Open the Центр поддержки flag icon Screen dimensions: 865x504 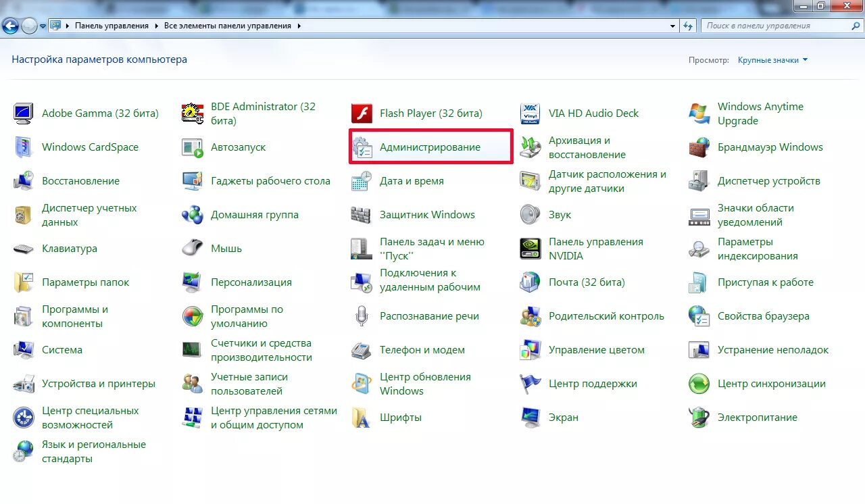(530, 384)
